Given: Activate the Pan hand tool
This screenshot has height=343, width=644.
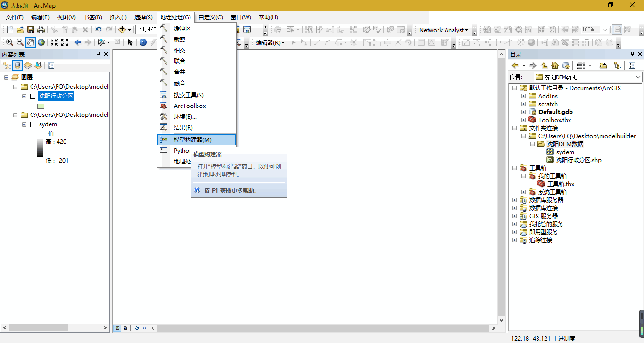Looking at the screenshot, I should pyautogui.click(x=31, y=42).
